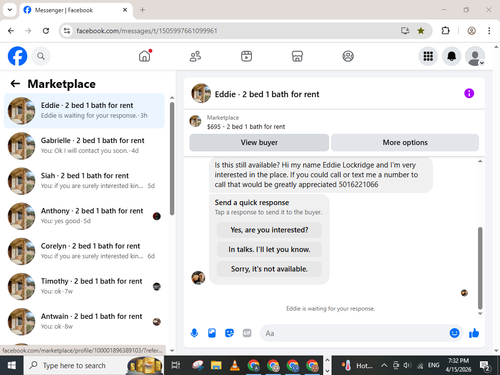View site information icon in address bar

pos(67,31)
